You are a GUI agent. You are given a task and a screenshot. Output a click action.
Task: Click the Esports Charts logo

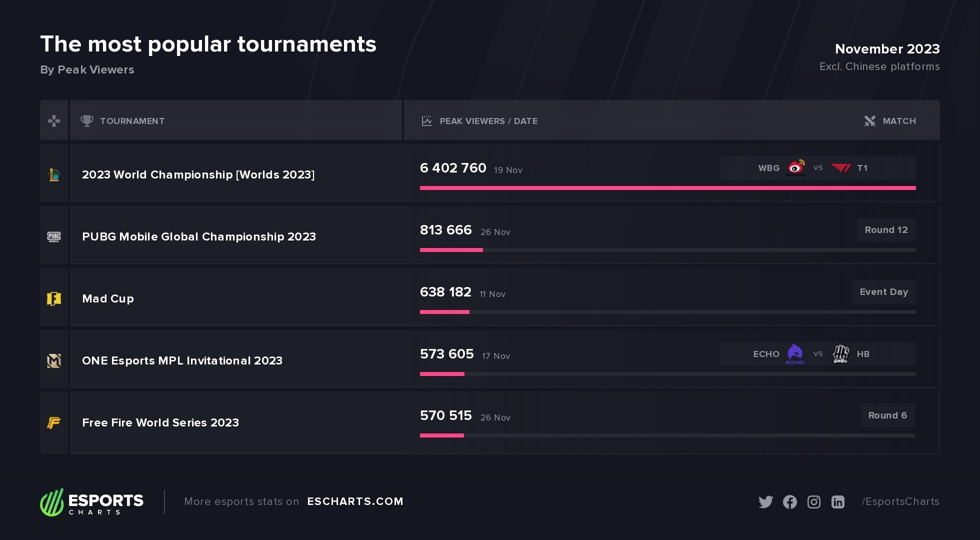[91, 502]
